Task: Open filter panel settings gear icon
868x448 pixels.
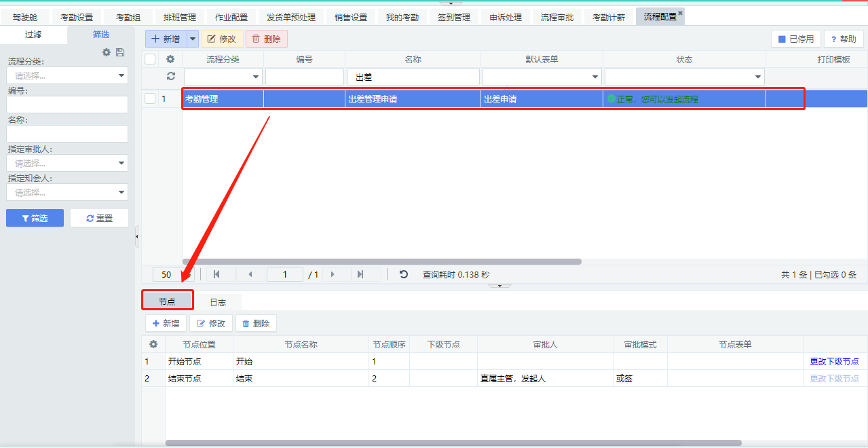Action: click(x=107, y=52)
